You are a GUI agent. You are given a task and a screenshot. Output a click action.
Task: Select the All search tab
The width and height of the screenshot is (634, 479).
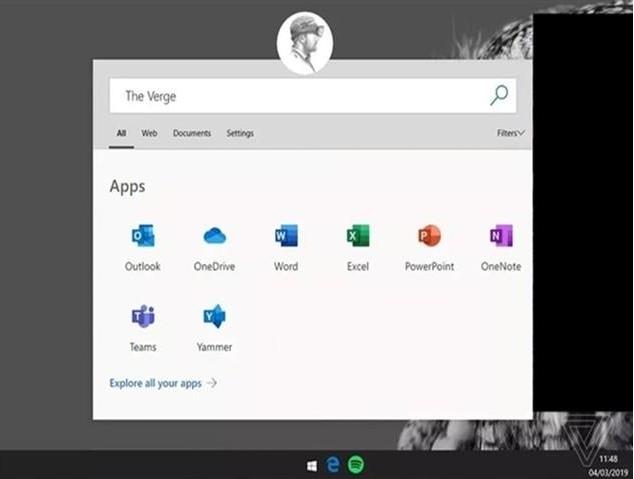click(x=121, y=133)
